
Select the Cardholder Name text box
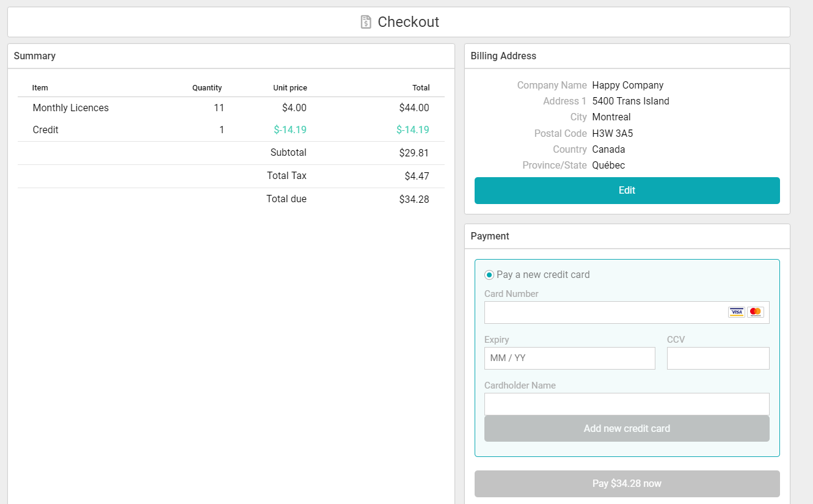(x=627, y=404)
